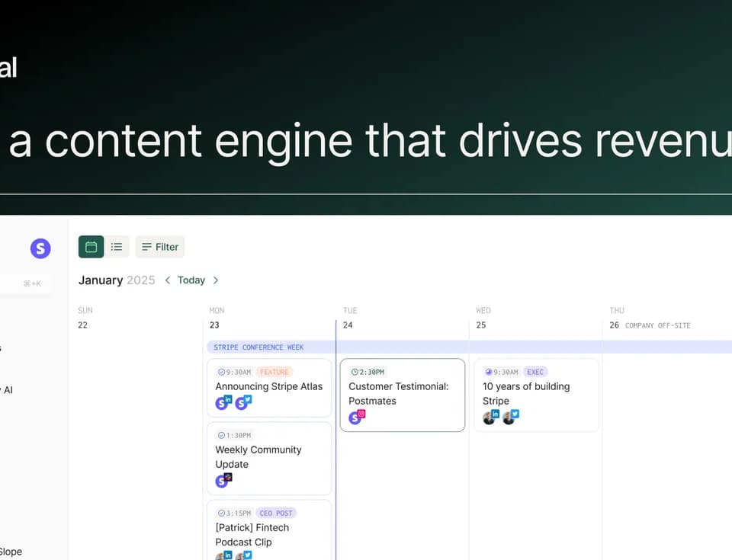Open the "Customer Testimonial: Postmates" post title
Viewport: 732px width, 560px height.
pos(399,393)
